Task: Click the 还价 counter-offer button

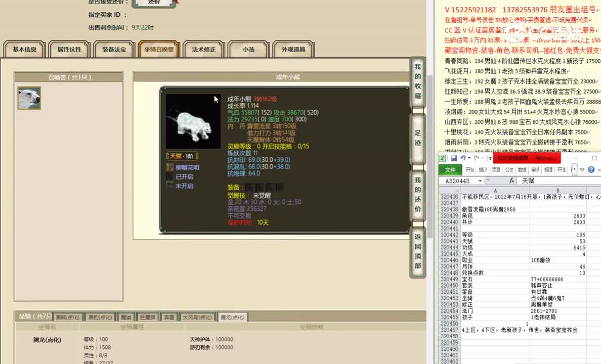Action: pos(154,4)
